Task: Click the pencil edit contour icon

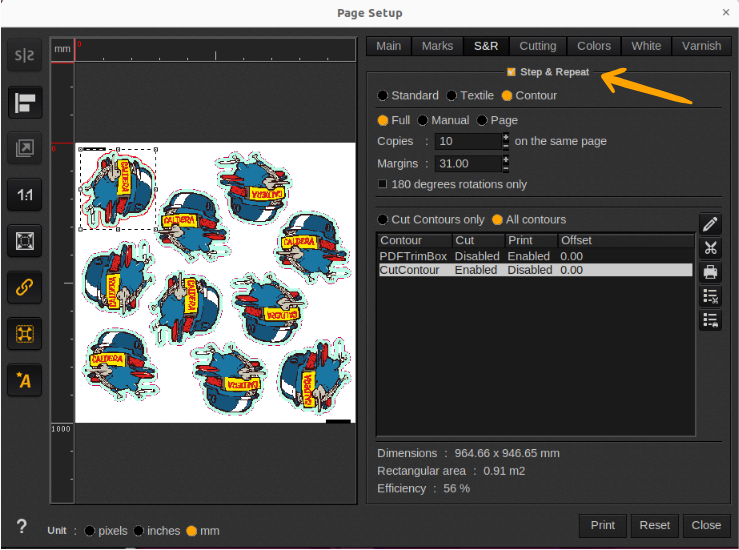Action: point(710,224)
